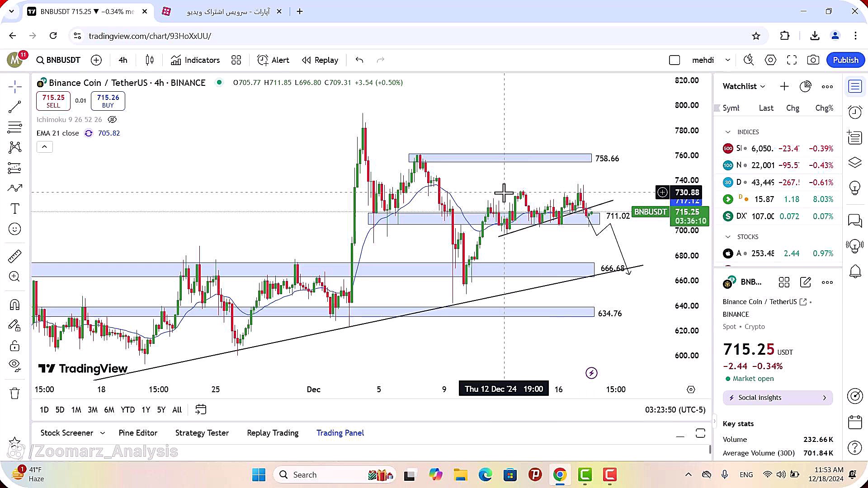This screenshot has height=488, width=868.
Task: Start bar Replay mode
Action: pyautogui.click(x=320, y=60)
